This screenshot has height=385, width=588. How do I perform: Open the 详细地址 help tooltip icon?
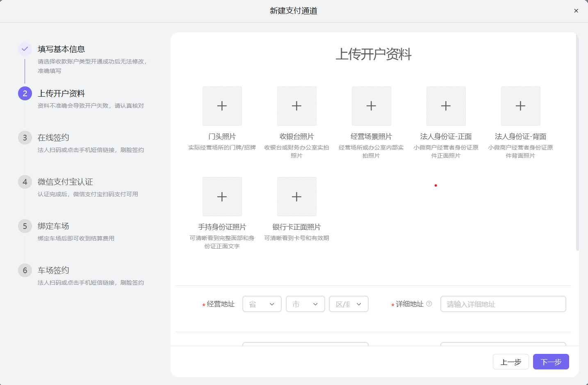coord(429,304)
